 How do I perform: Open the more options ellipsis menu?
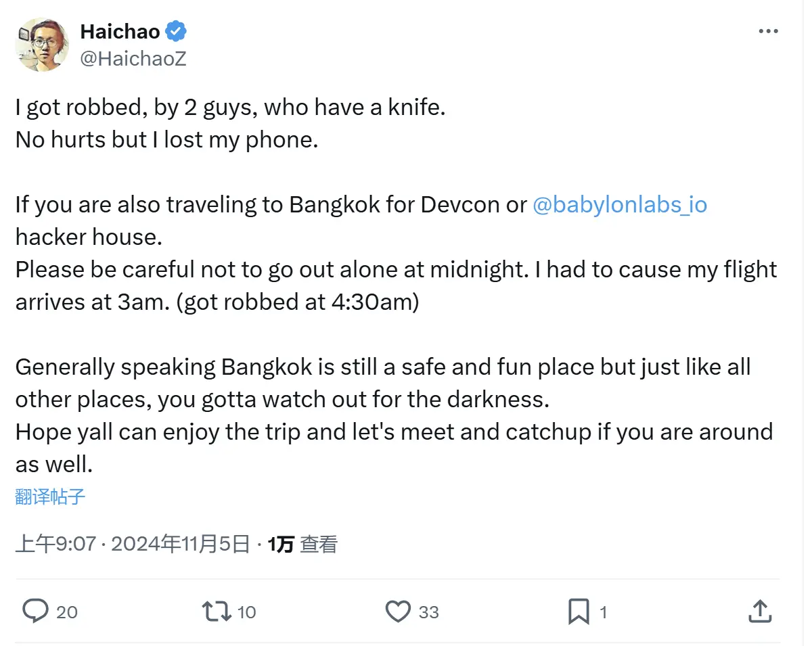769,30
